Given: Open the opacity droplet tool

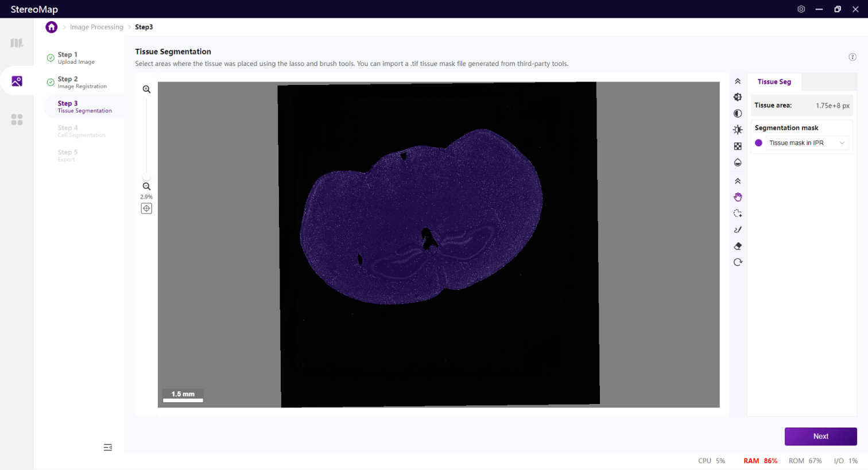Looking at the screenshot, I should (x=738, y=162).
